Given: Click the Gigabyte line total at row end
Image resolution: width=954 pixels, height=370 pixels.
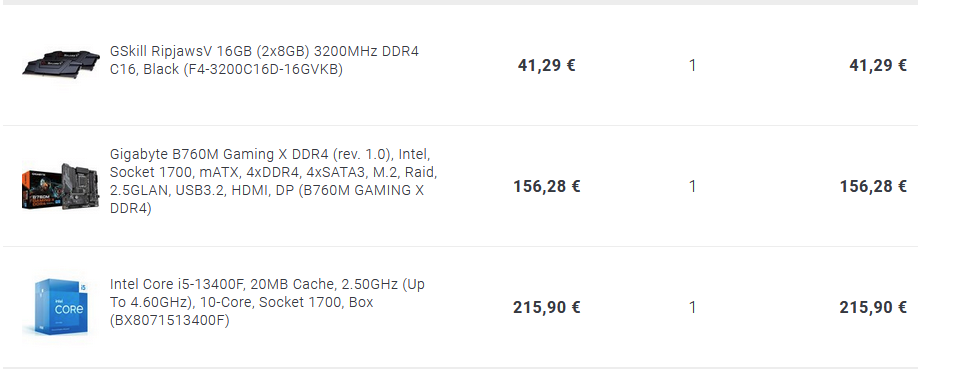Looking at the screenshot, I should pos(873,186).
